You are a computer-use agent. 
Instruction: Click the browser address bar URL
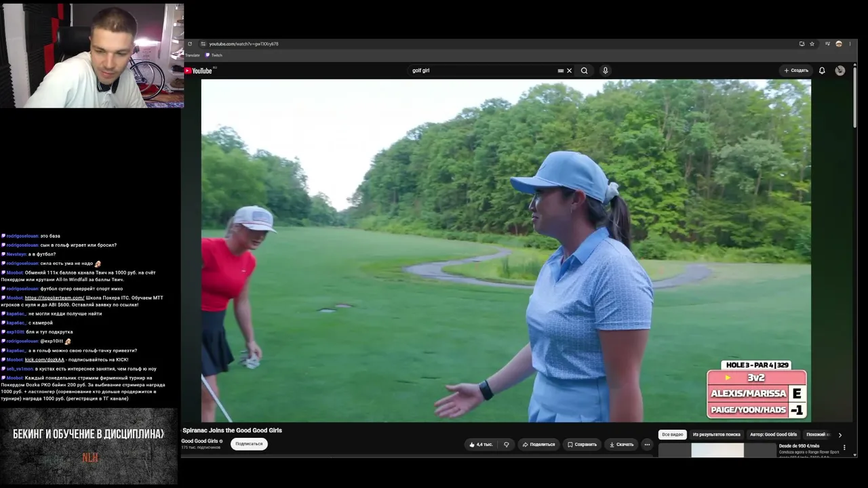tap(243, 44)
